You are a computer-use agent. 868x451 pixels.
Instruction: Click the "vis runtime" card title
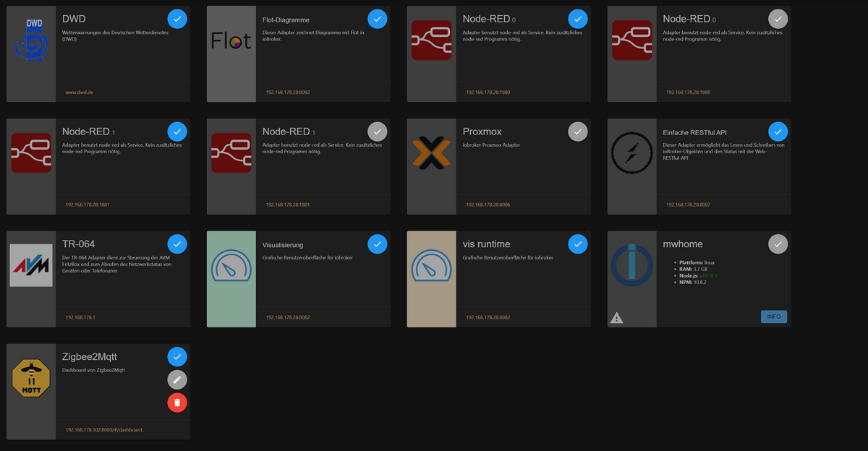click(486, 244)
